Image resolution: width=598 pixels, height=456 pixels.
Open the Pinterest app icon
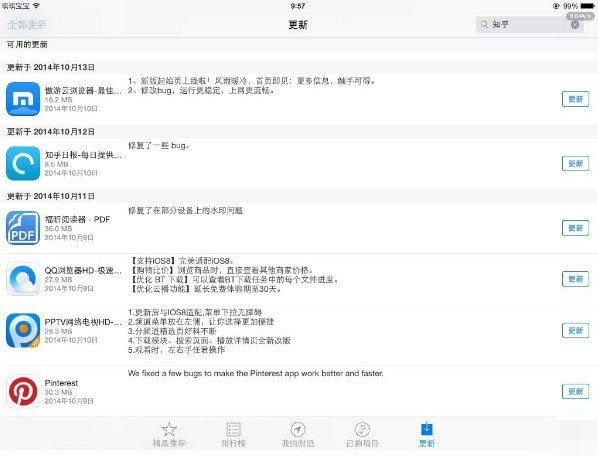(23, 391)
